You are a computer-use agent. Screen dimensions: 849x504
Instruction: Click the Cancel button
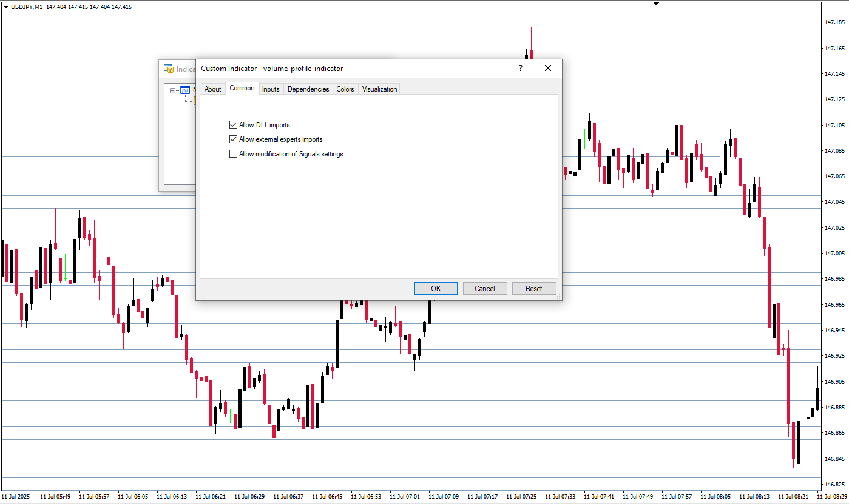pos(485,288)
